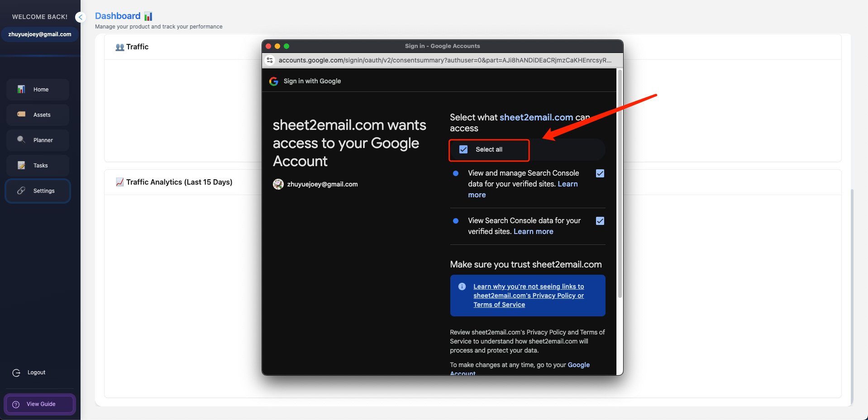Click the Planner magnifier icon
The width and height of the screenshot is (868, 420).
[21, 140]
